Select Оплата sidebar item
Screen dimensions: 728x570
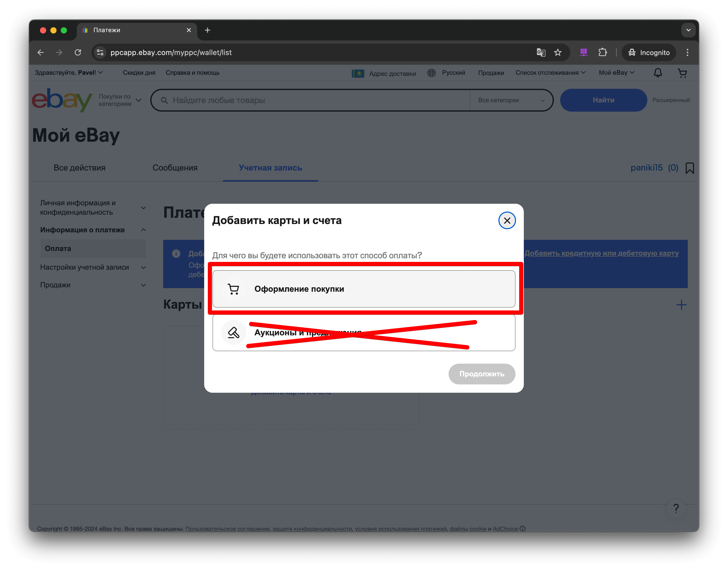tap(93, 249)
